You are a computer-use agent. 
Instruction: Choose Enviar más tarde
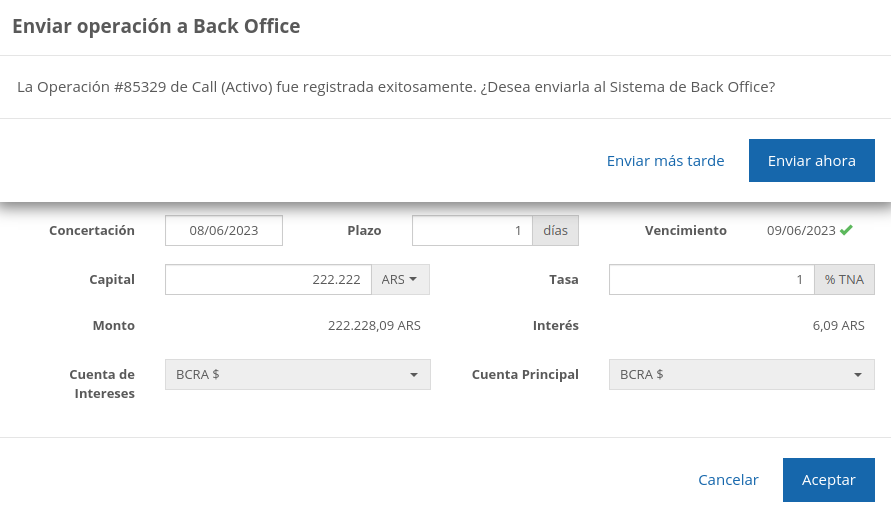(665, 161)
